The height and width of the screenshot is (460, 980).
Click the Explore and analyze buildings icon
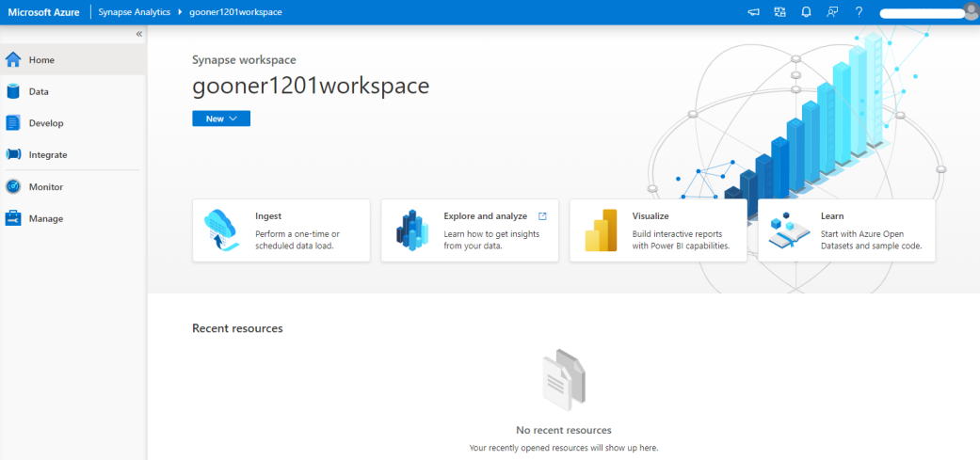[412, 230]
